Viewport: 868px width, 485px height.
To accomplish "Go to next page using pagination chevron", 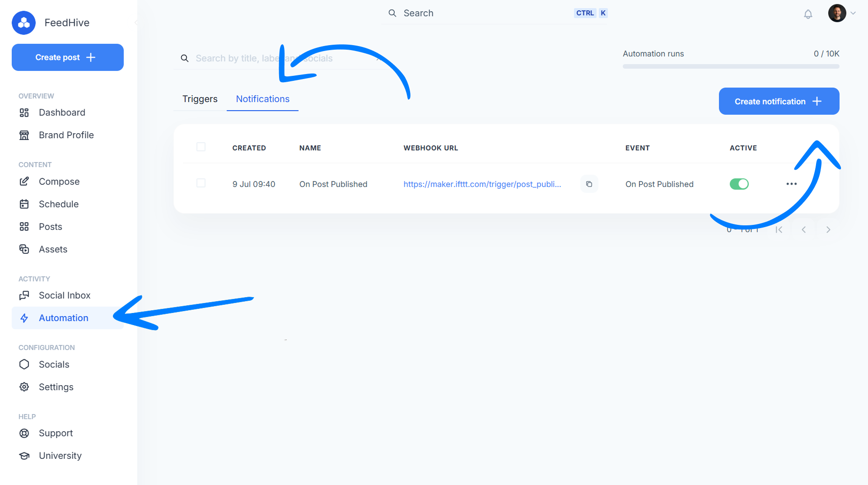I will 828,230.
